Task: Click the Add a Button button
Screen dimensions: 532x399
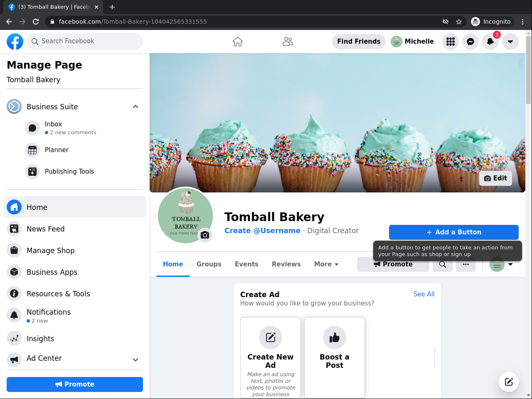Action: 454,232
